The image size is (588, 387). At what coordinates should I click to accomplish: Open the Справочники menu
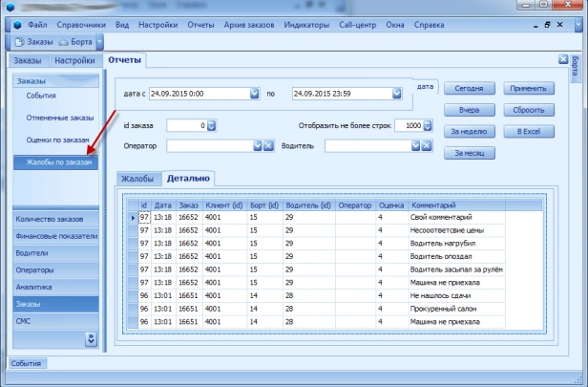[x=80, y=23]
